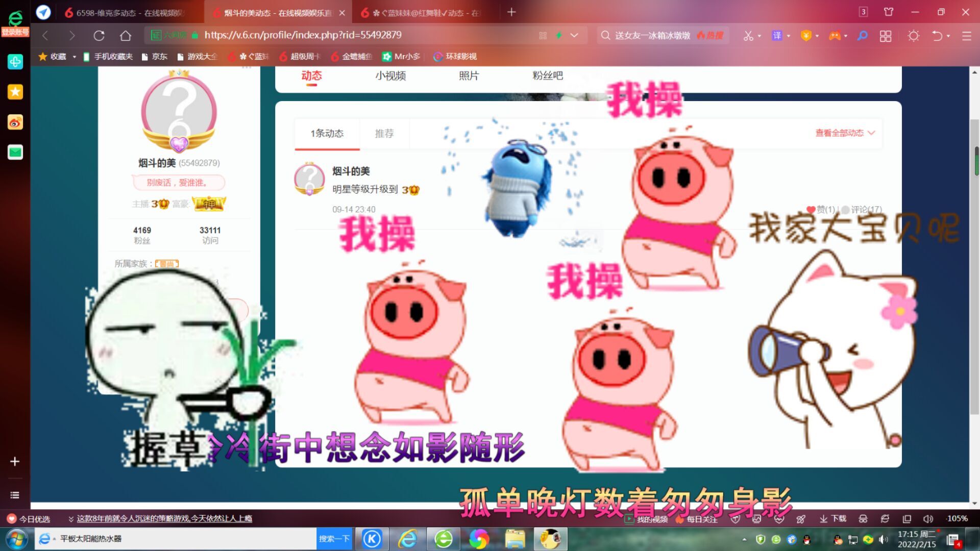980x551 pixels.
Task: Toggle lightning speed mode in address bar
Action: coord(559,35)
